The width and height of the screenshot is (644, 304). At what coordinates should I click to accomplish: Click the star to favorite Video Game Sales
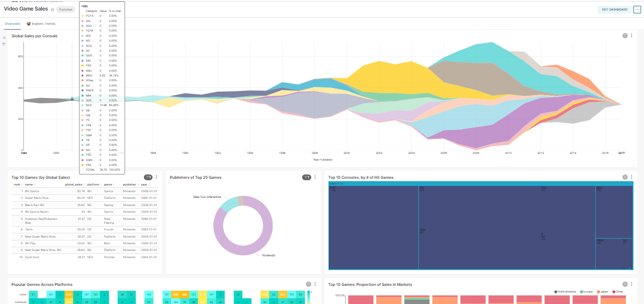53,9
